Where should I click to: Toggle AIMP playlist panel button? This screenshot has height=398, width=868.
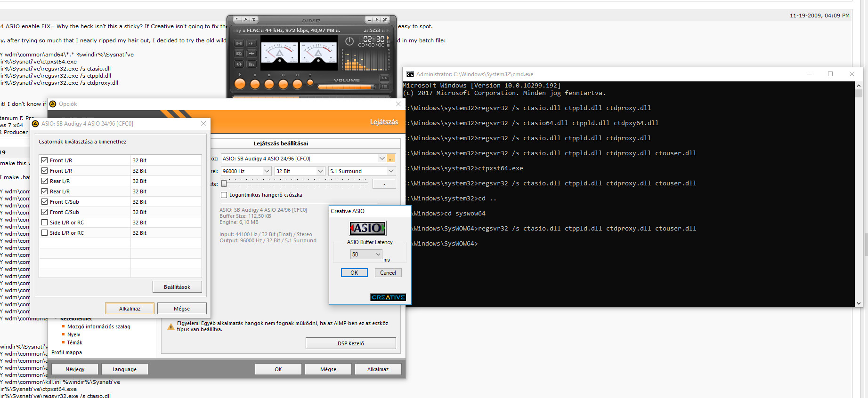(x=384, y=86)
